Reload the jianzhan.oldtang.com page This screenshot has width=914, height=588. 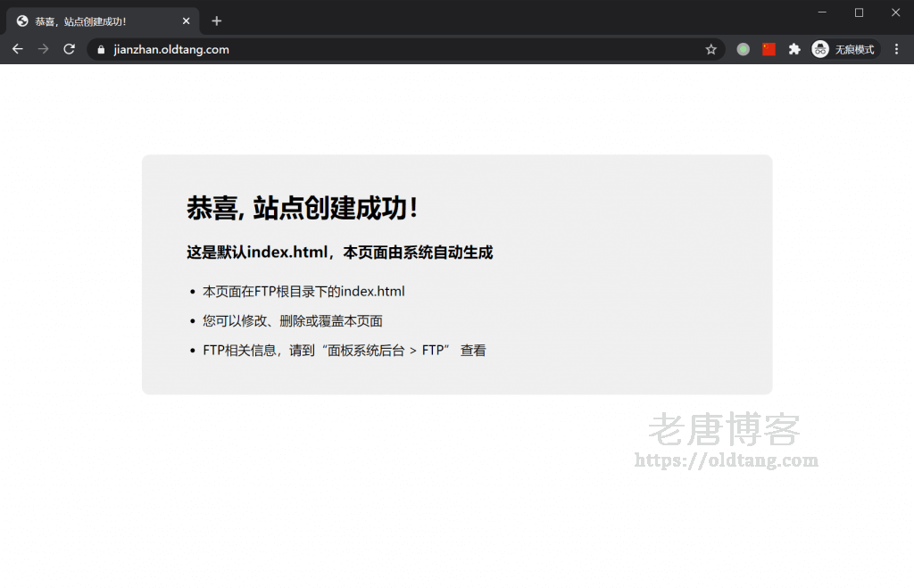point(69,49)
